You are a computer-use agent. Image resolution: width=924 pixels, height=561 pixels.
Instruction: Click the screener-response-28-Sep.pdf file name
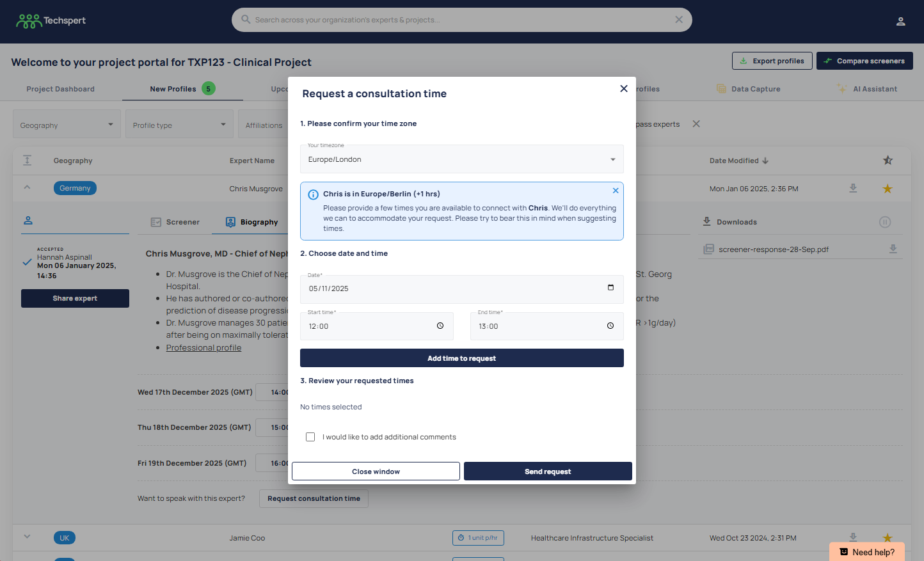774,249
